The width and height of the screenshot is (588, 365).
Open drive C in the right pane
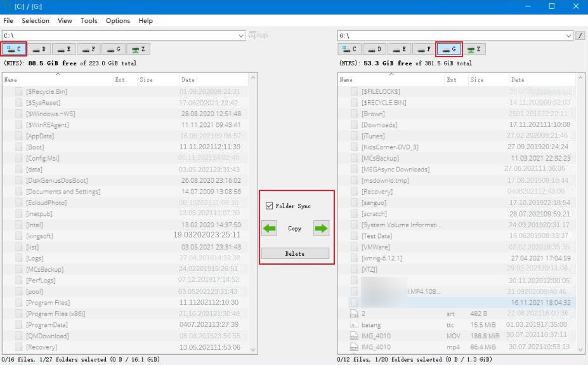(350, 49)
